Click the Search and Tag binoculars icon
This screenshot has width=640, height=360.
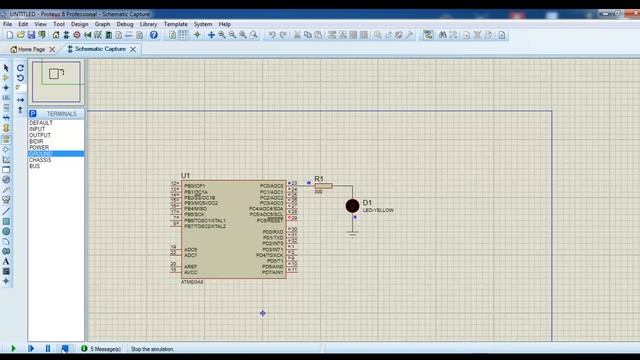(442, 35)
